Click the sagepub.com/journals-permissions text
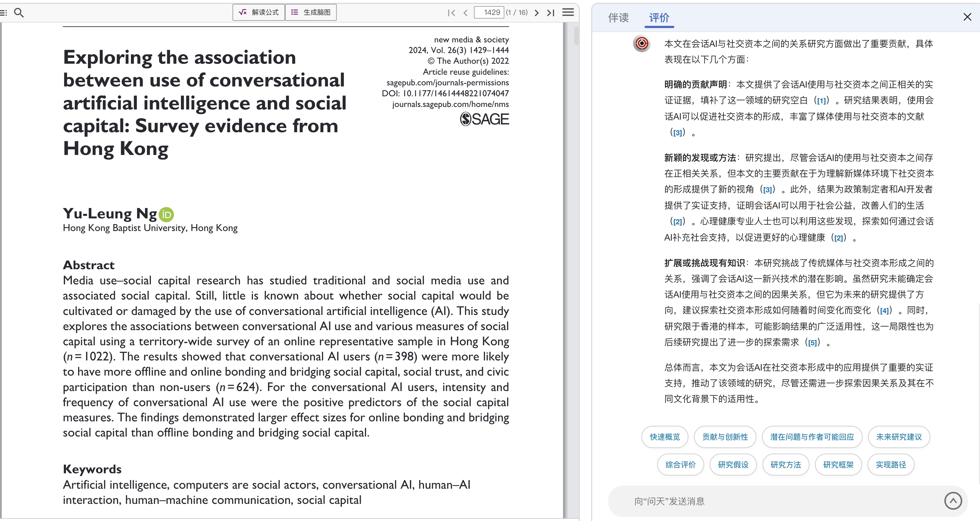Viewport: 980px width, 521px height. (448, 83)
